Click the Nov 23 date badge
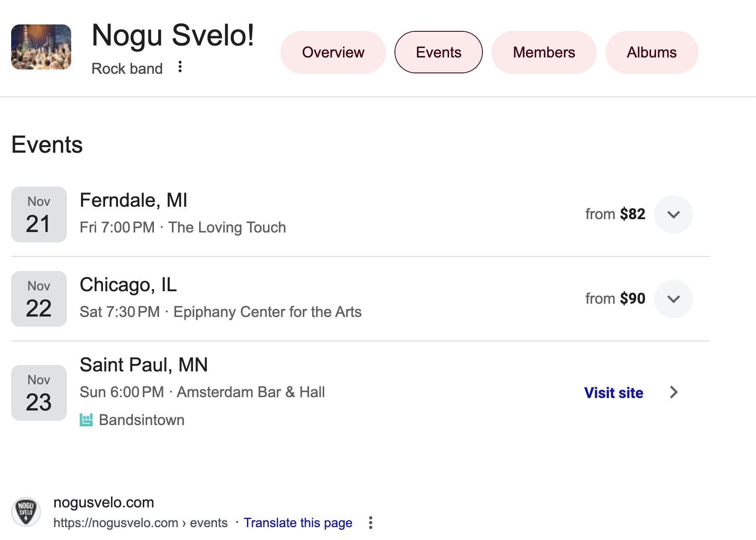756x540 pixels. pyautogui.click(x=39, y=393)
